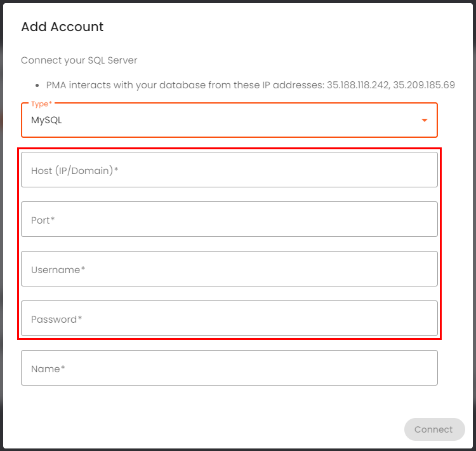
Task: Click the 'PMA interacts with your database' note
Action: coord(184,84)
